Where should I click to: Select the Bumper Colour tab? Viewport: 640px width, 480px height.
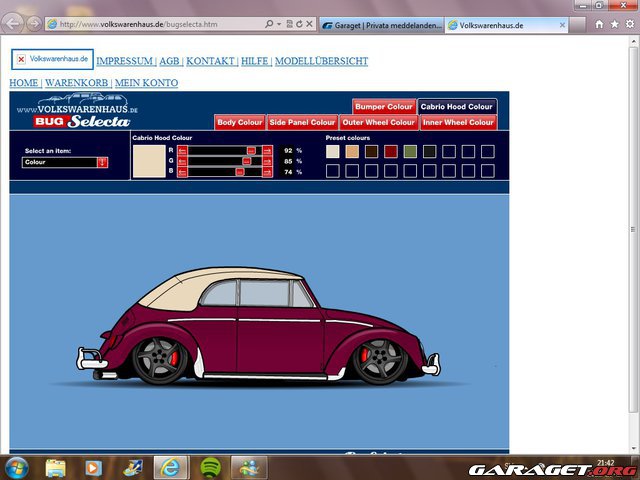(384, 106)
